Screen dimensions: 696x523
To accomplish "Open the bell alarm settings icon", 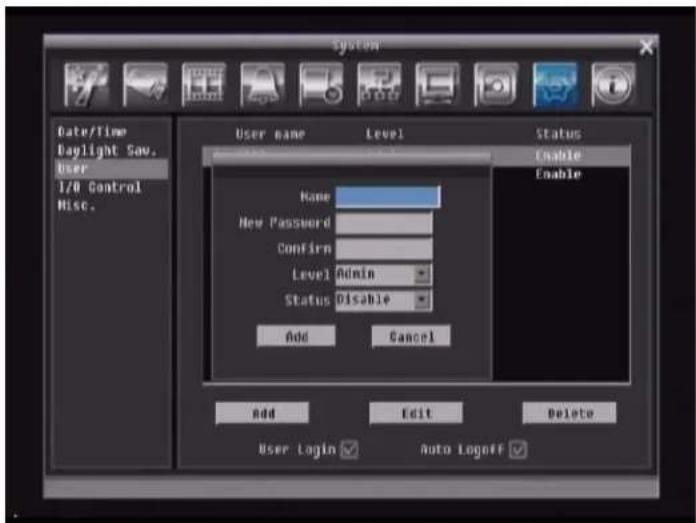I will [x=262, y=84].
